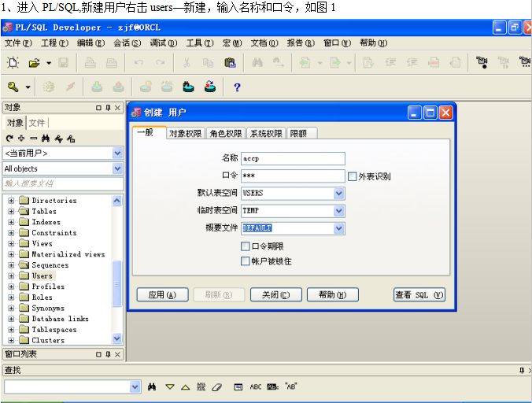Switch to the 角色权限 tab
Viewport: 532px width, 403px height.
225,134
